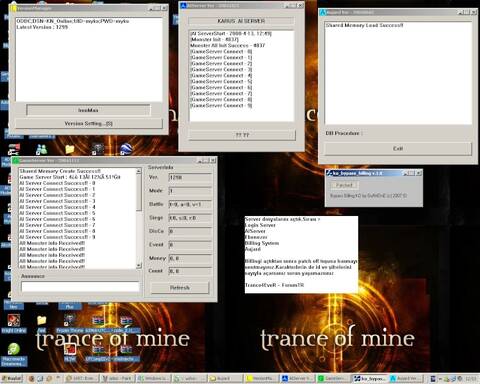The width and height of the screenshot is (480, 384).
Task: Switch to the VersionManager taskbar button
Action: [x=261, y=379]
